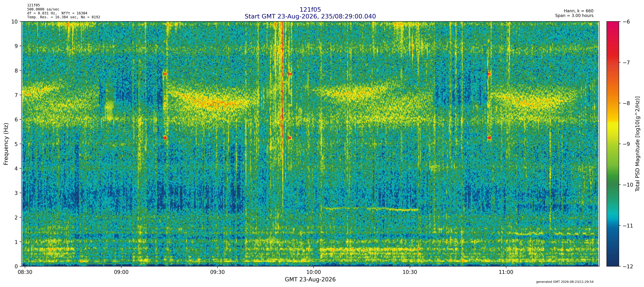This screenshot has width=644, height=287.
Task: Click the "Frequency (Hz)" axis label
Action: 6,144
